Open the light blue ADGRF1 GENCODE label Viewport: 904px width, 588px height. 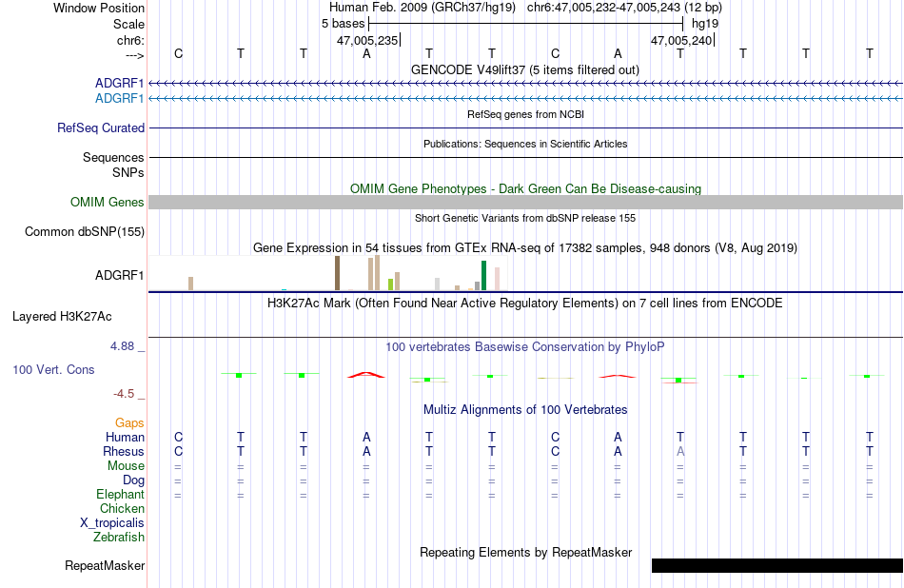pos(119,99)
